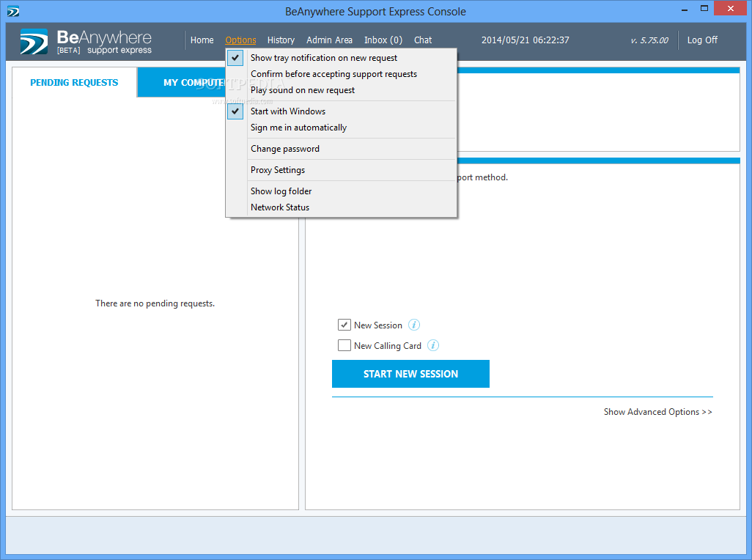Enable Play sound on new request
The height and width of the screenshot is (560, 752).
(341, 90)
